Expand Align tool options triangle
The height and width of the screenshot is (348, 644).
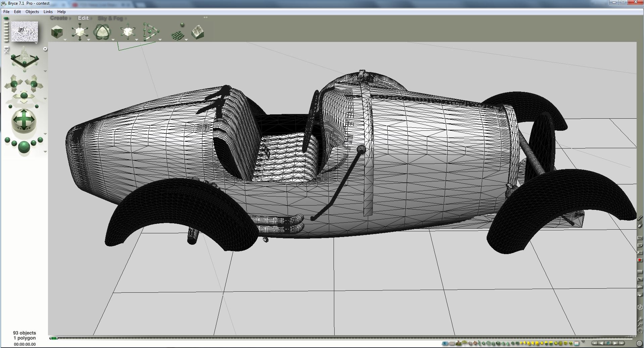coord(160,40)
